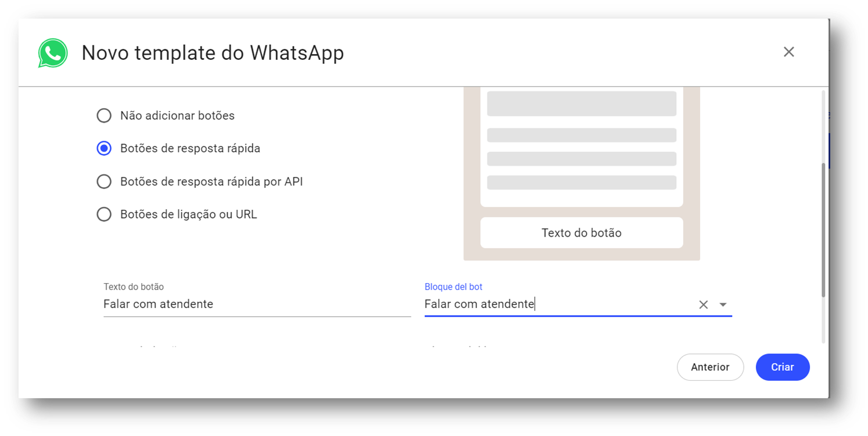Select Botões de ligação ou URL
The width and height of the screenshot is (868, 436).
pyautogui.click(x=104, y=215)
